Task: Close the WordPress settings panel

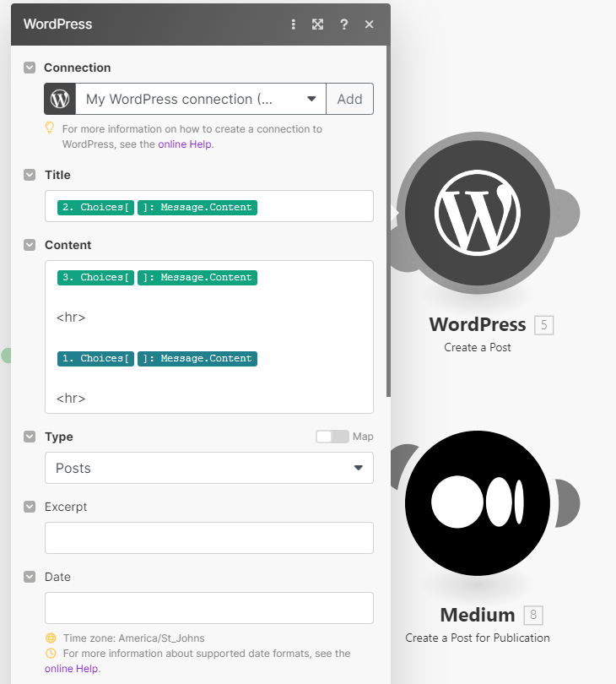Action: [370, 24]
